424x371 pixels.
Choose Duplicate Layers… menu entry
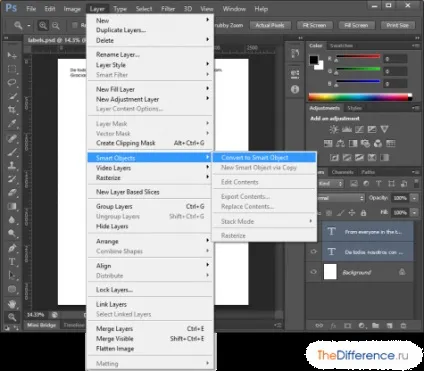pyautogui.click(x=150, y=30)
